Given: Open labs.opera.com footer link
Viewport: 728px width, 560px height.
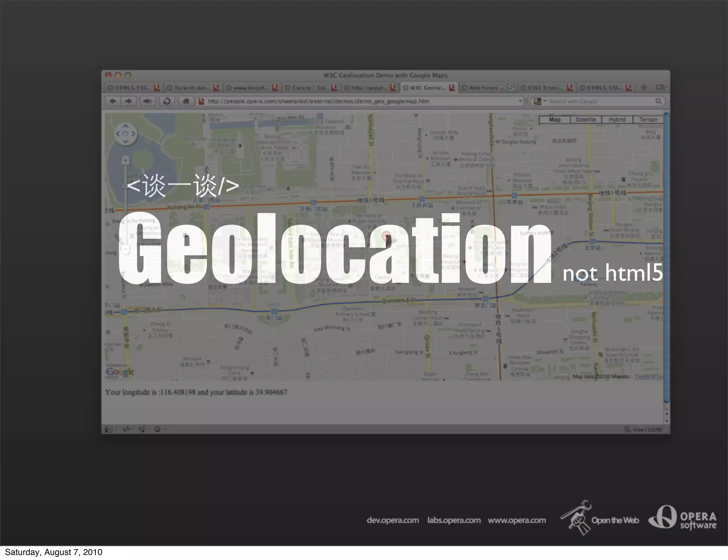Looking at the screenshot, I should tap(454, 520).
